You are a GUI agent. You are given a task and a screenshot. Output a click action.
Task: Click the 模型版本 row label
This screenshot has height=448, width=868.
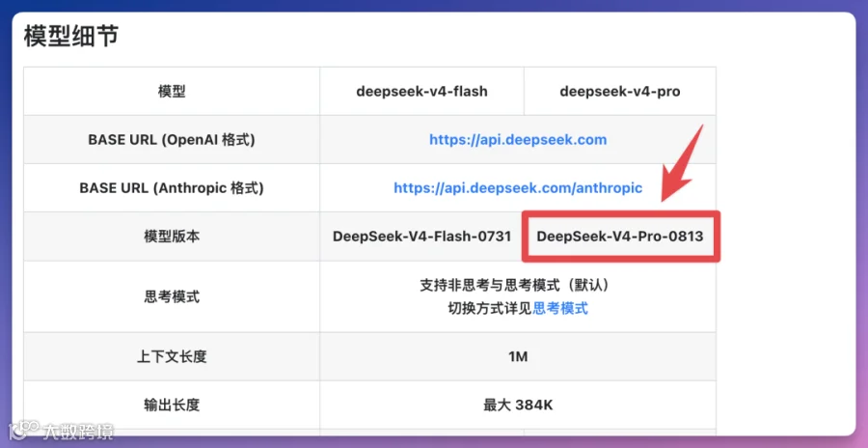[x=172, y=237]
